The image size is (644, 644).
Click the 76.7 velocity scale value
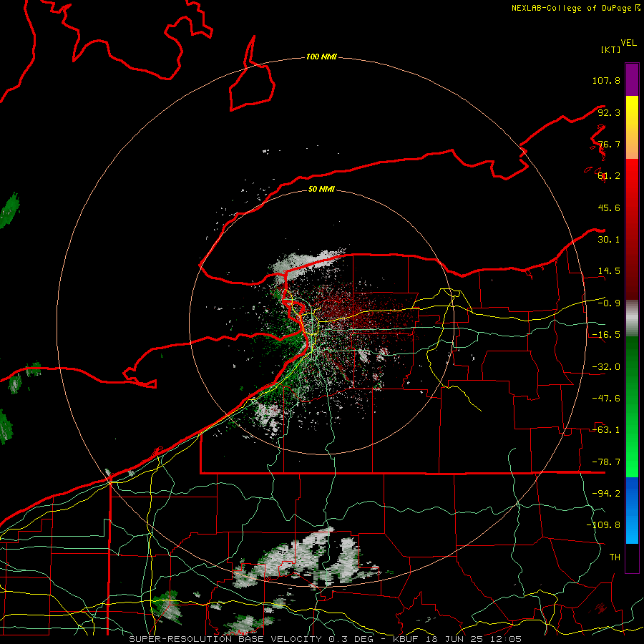(x=609, y=144)
